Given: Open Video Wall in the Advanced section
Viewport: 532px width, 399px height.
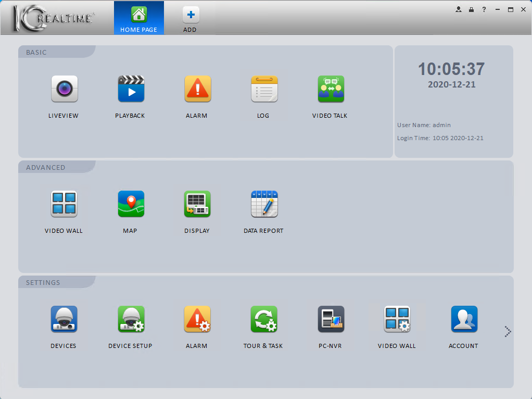Looking at the screenshot, I should 64,204.
